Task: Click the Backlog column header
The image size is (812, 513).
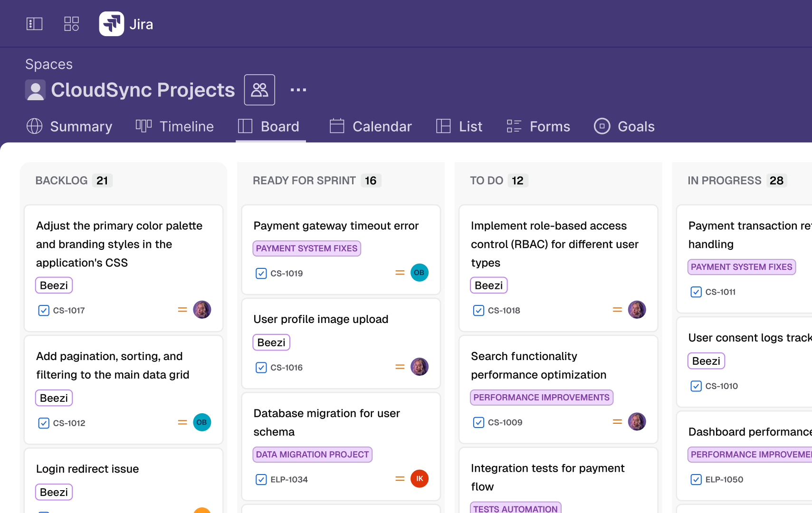Action: [x=62, y=180]
